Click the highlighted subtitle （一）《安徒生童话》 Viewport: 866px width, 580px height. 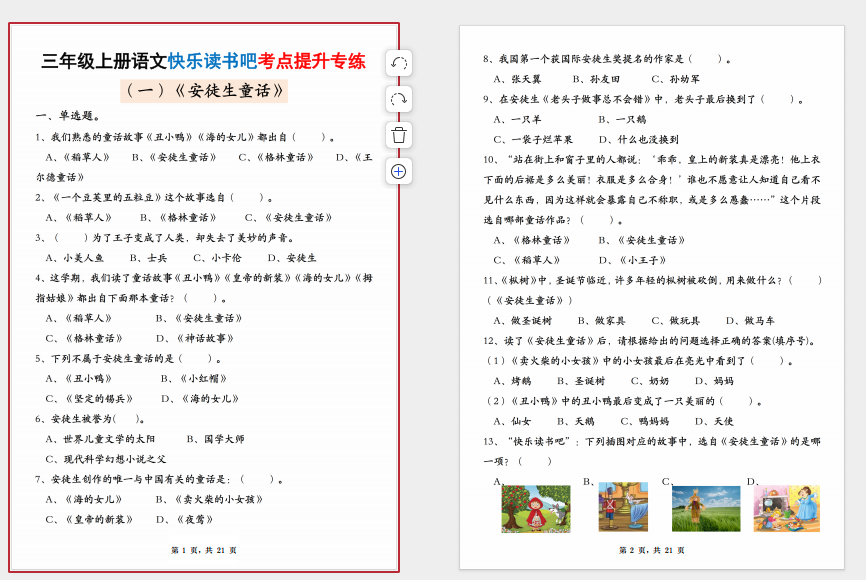point(204,91)
